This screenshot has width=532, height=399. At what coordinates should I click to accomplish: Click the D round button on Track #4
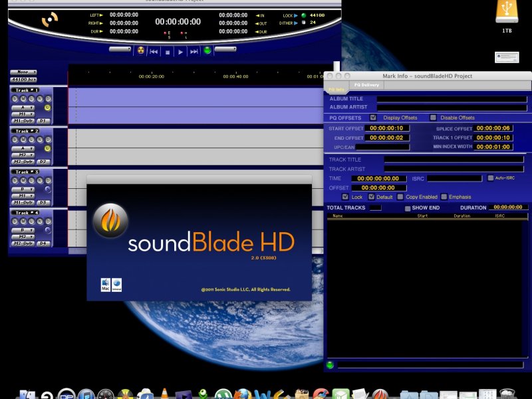point(48,221)
